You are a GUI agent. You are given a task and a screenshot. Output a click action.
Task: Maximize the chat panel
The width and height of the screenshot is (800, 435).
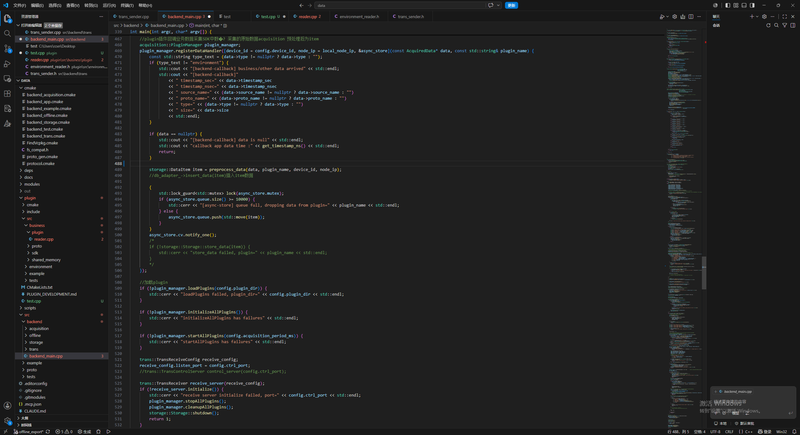tap(785, 16)
